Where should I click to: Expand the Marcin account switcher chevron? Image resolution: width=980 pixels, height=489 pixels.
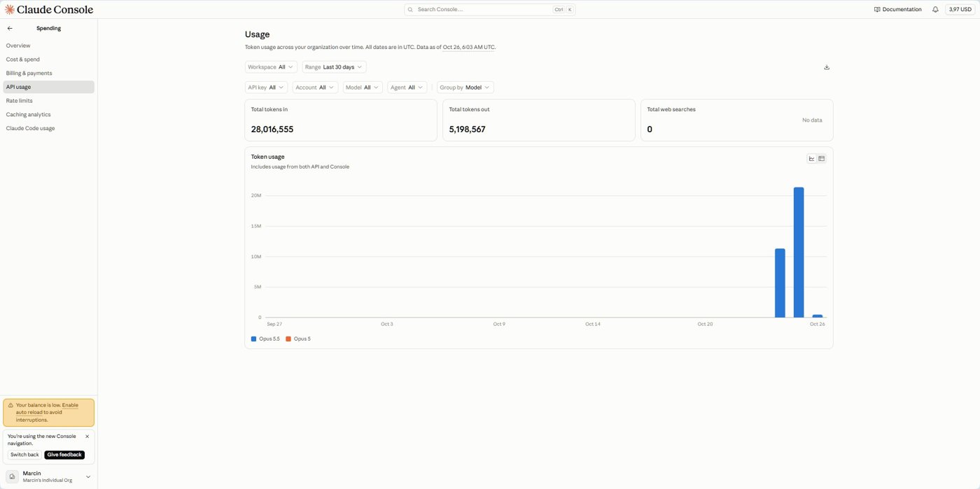pyautogui.click(x=88, y=477)
